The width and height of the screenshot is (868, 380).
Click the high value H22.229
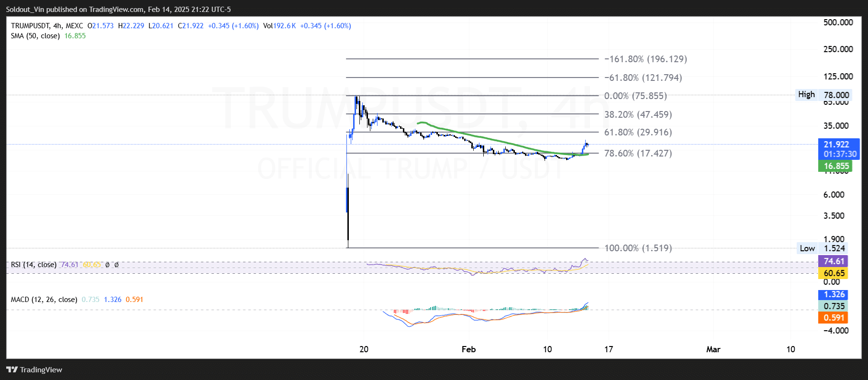[x=131, y=26]
